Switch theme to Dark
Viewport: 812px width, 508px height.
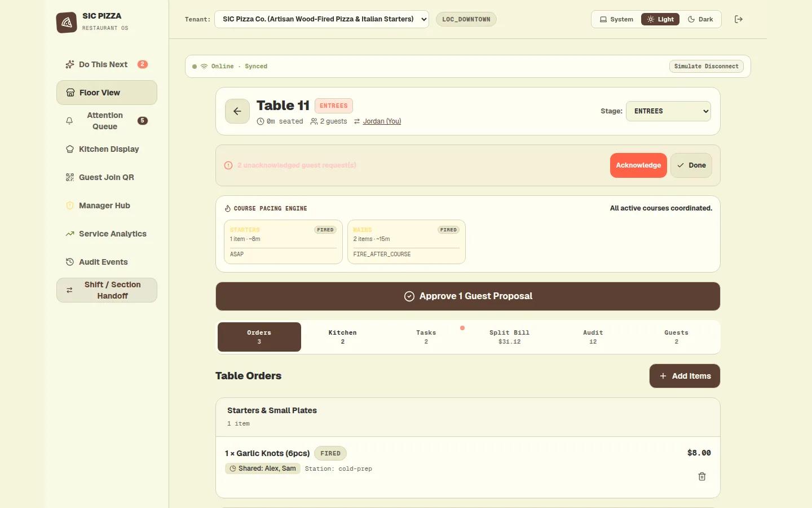point(700,19)
